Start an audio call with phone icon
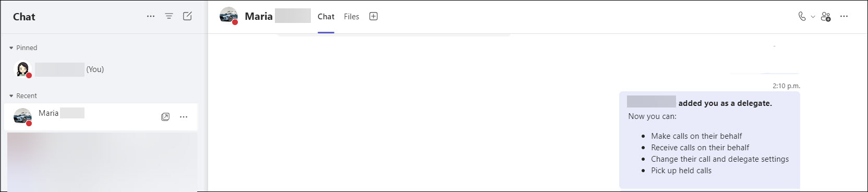868x192 pixels. (x=802, y=17)
